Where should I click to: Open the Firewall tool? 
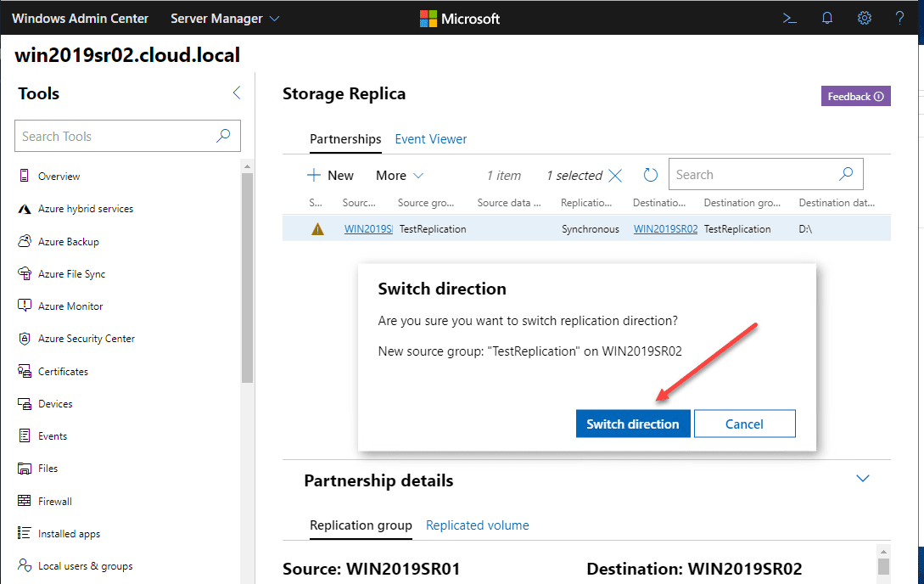(x=54, y=502)
